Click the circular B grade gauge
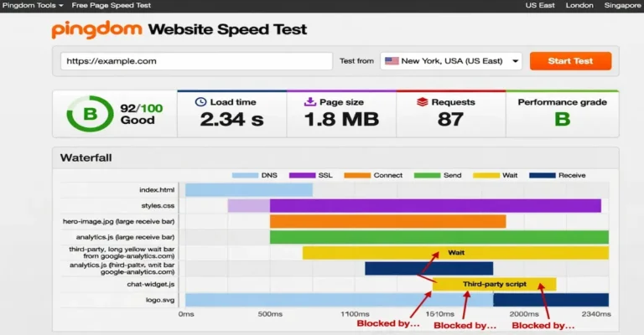The image size is (644, 335). [x=90, y=114]
